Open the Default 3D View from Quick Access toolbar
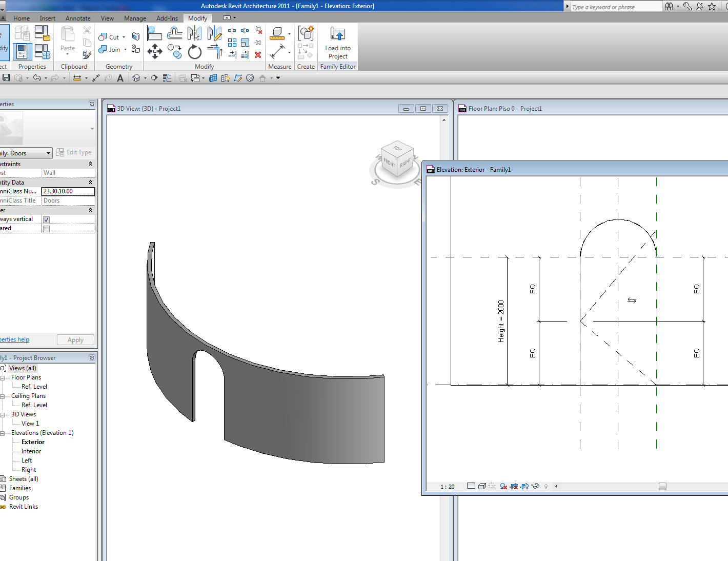Viewport: 728px width, 561px height. pos(136,78)
